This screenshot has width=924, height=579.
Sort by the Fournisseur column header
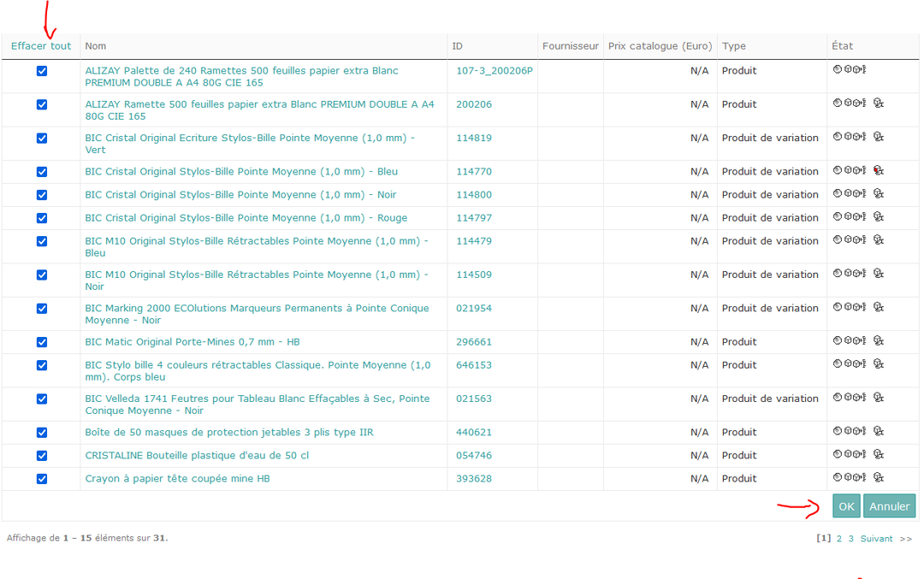pyautogui.click(x=571, y=46)
